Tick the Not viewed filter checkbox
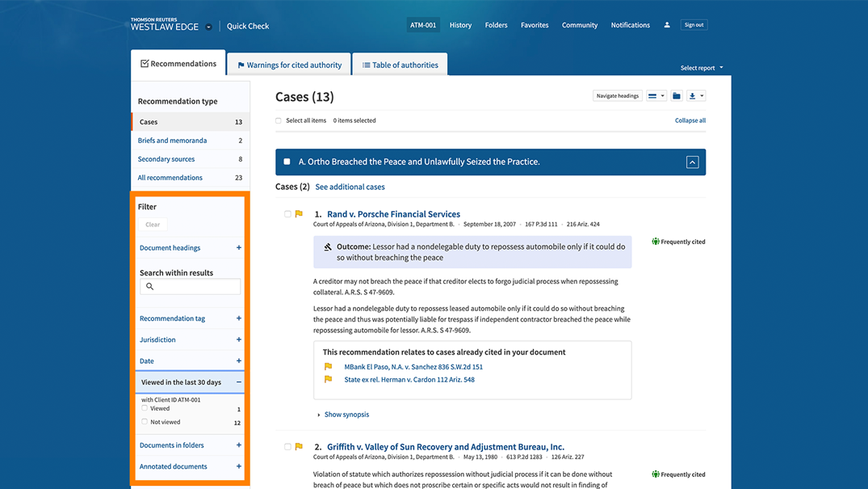Screen dimensions: 868x489 point(145,422)
